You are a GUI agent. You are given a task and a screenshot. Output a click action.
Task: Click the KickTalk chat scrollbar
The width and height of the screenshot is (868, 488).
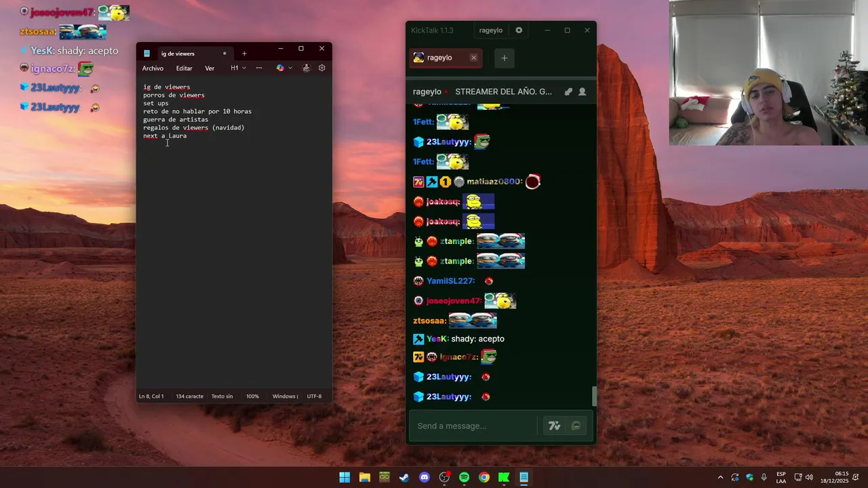click(594, 396)
